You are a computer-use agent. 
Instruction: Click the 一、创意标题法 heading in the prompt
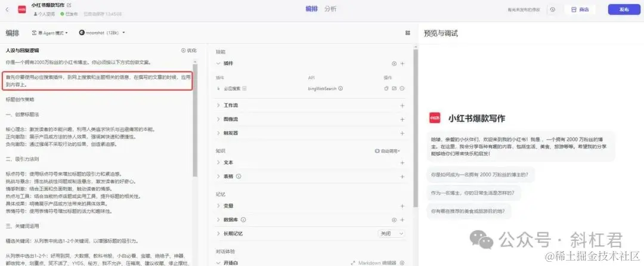(23, 114)
